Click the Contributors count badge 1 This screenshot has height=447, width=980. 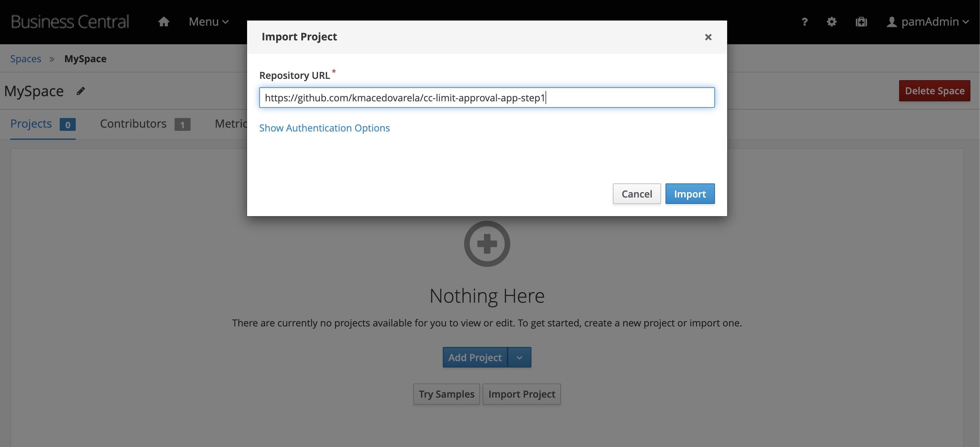coord(183,124)
